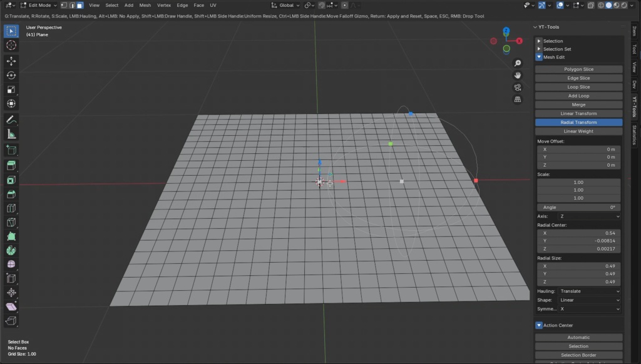Image resolution: width=641 pixels, height=364 pixels.
Task: Select the Move tool in the toolbar
Action: (11, 61)
